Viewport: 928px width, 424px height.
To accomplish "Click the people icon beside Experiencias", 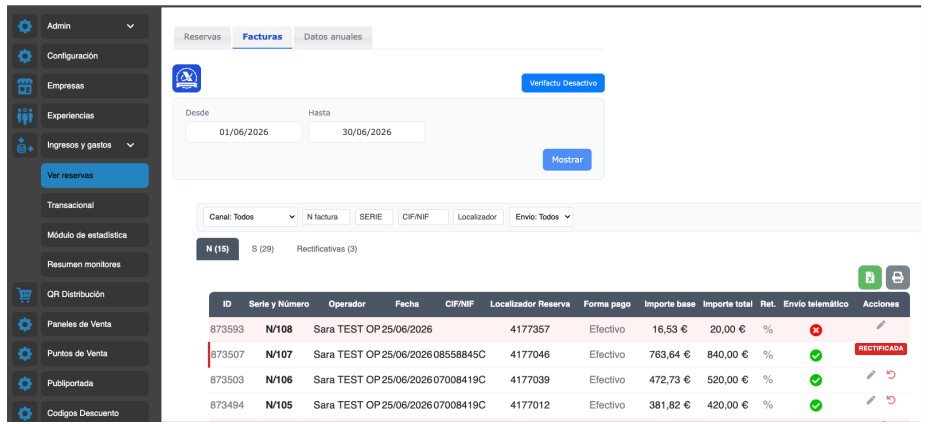I will point(24,115).
